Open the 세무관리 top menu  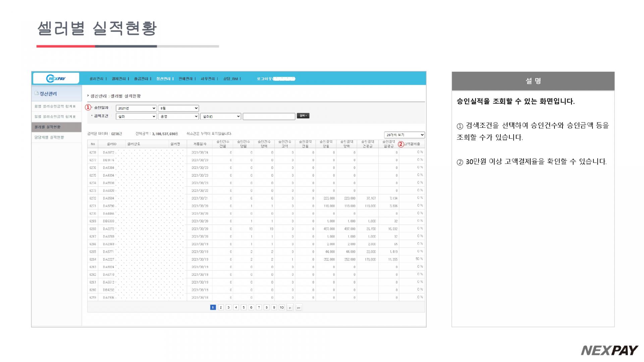point(208,79)
